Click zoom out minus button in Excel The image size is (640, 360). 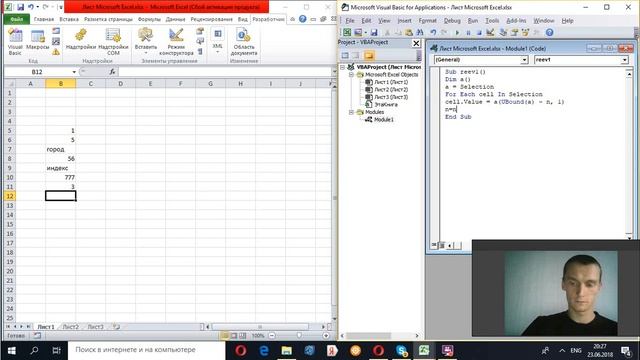click(272, 336)
